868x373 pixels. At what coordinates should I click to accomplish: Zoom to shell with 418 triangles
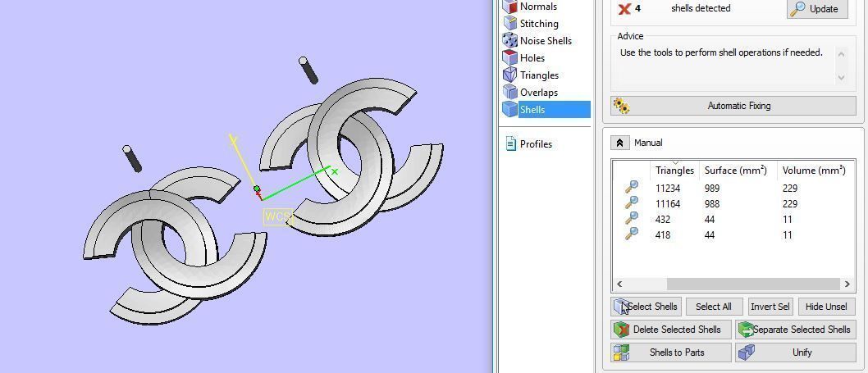click(631, 234)
